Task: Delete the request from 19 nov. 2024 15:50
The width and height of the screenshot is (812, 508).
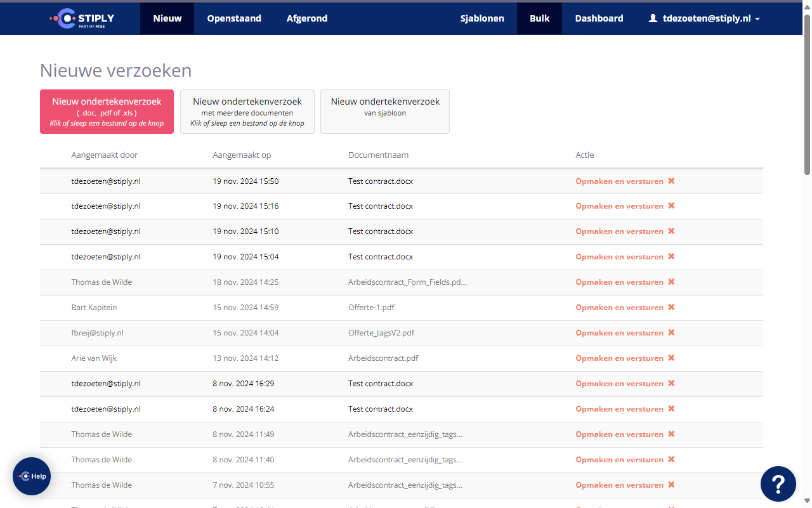Action: [x=671, y=181]
